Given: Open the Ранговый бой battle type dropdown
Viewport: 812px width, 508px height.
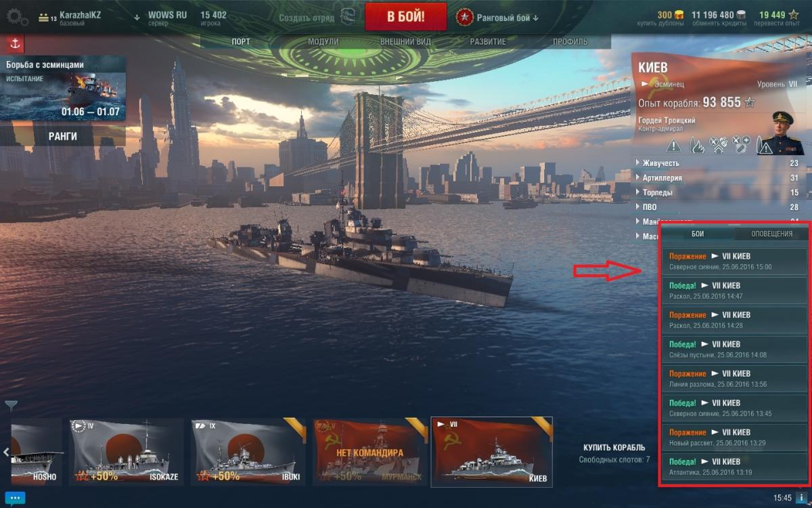Looking at the screenshot, I should (507, 18).
